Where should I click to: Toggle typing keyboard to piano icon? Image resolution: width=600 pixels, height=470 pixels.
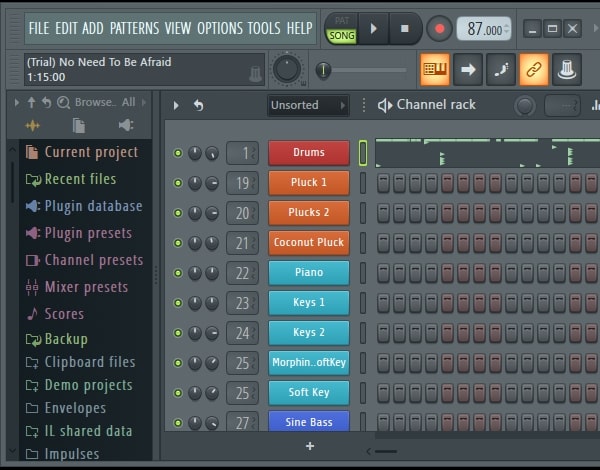tap(435, 69)
